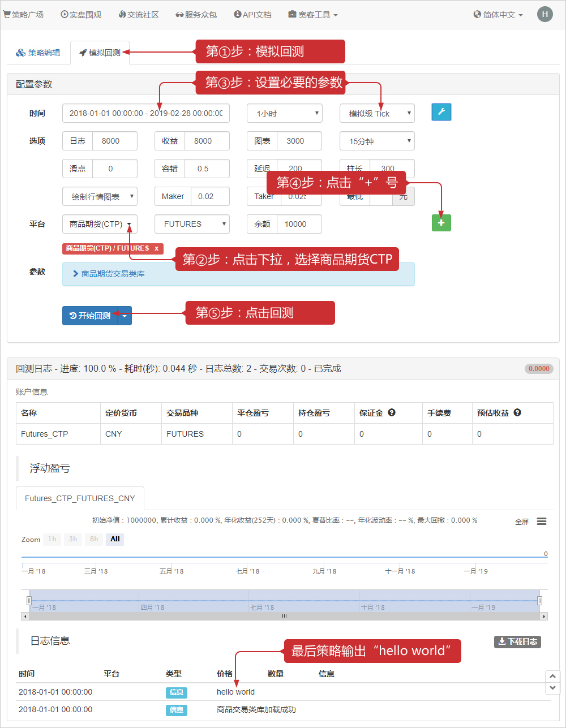The height and width of the screenshot is (728, 566).
Task: Click the 下载日志 download button
Action: [517, 641]
